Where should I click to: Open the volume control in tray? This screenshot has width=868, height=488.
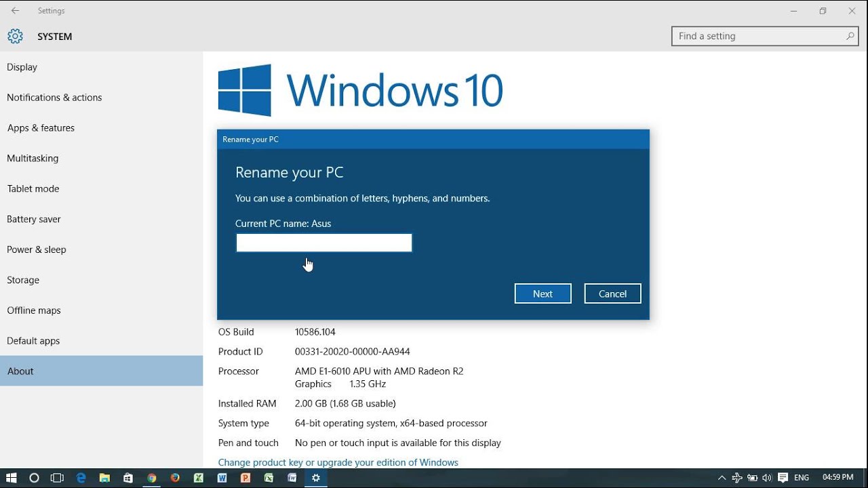767,478
